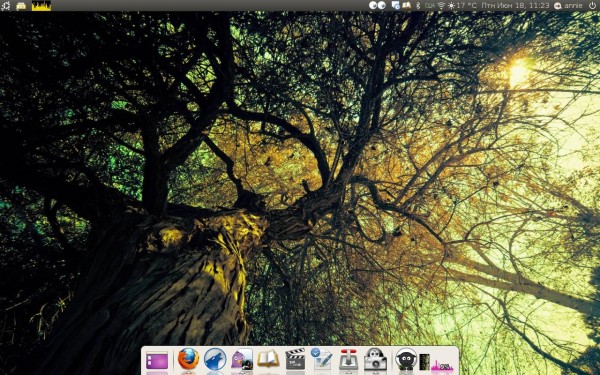Open the power session menu icon
The image size is (600, 375).
coord(592,5)
